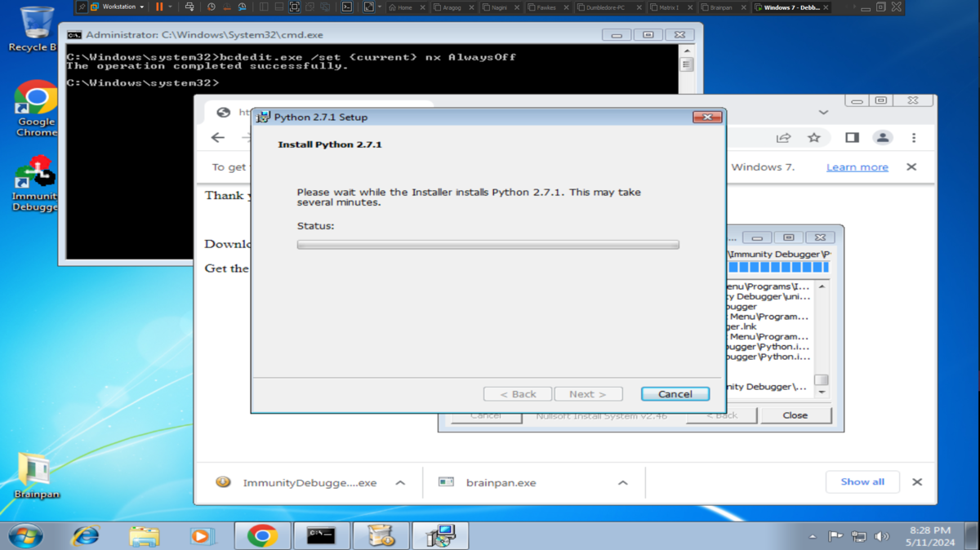
Task: Enter VMware full screen view icon
Action: tap(295, 7)
